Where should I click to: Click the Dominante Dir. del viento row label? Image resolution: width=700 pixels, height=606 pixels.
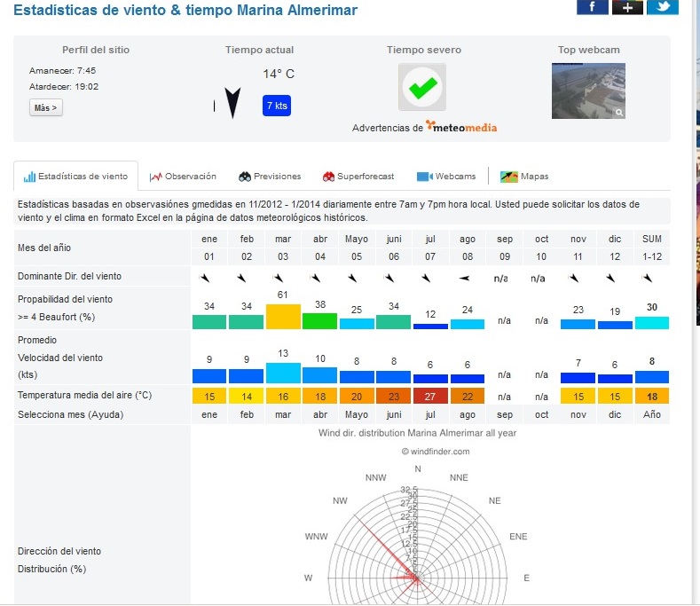point(69,276)
